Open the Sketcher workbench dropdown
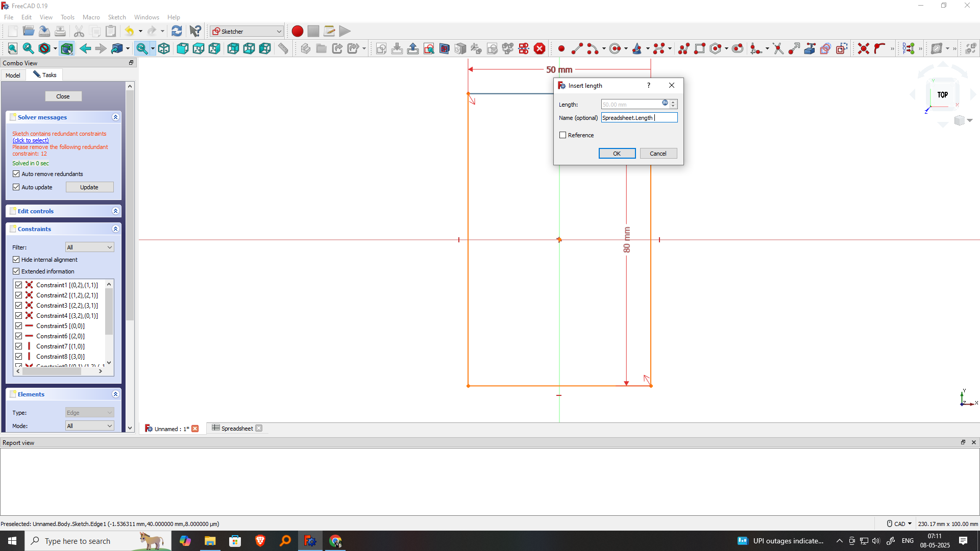Viewport: 980px width, 551px height. coord(247,31)
